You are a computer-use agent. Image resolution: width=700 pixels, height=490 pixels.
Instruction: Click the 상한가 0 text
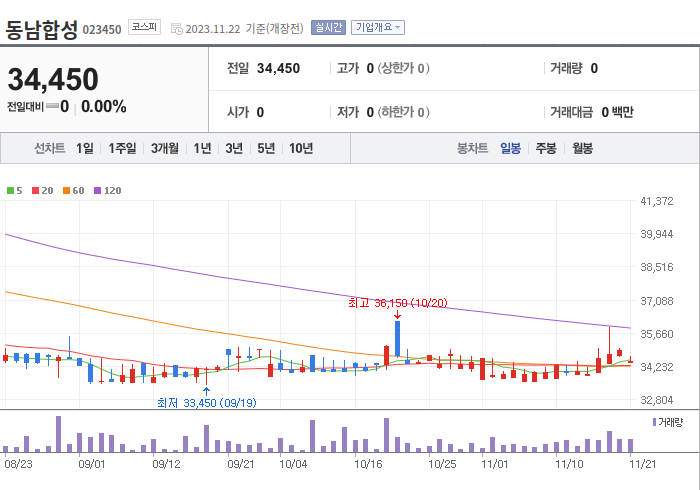coord(404,68)
